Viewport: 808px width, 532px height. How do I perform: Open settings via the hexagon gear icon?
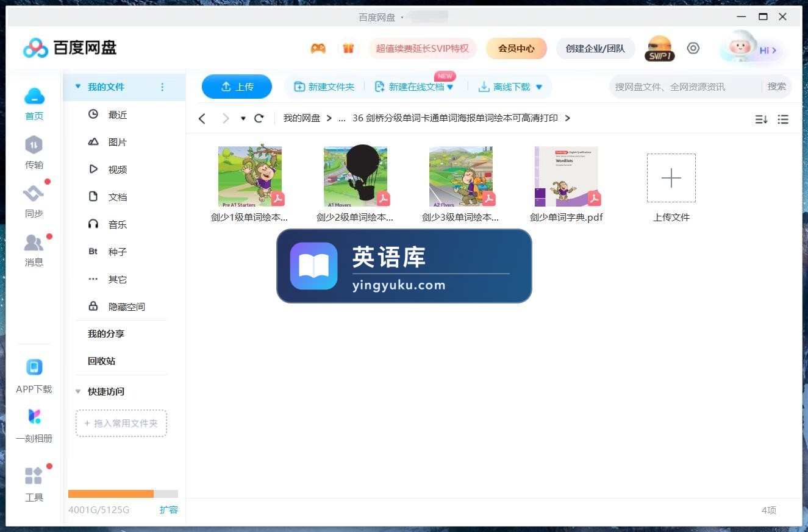pyautogui.click(x=693, y=48)
